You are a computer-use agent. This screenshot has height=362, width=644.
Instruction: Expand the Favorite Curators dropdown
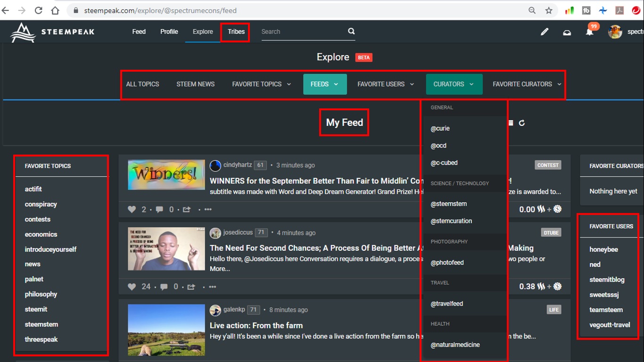click(x=527, y=84)
